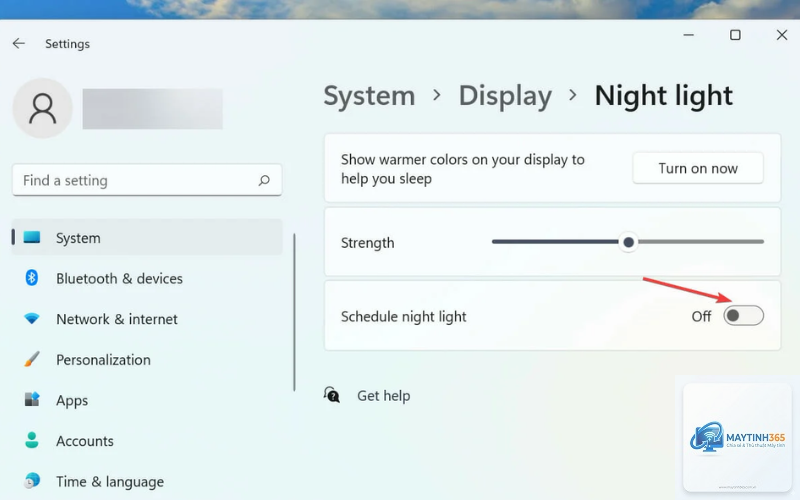Image resolution: width=800 pixels, height=500 pixels.
Task: Click the Find a setting search box
Action: 147,180
